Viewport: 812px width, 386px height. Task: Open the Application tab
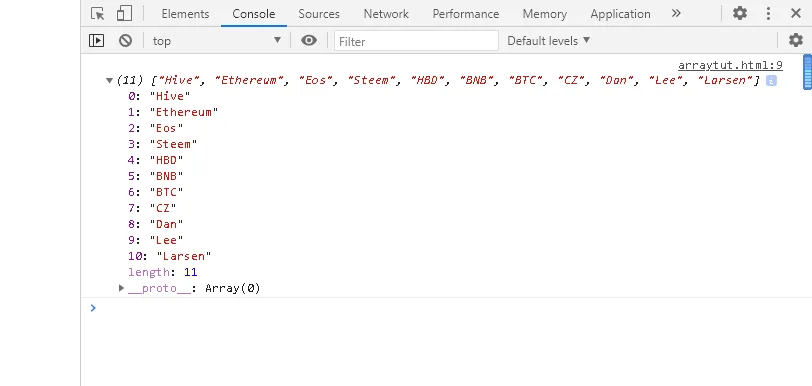(x=620, y=14)
